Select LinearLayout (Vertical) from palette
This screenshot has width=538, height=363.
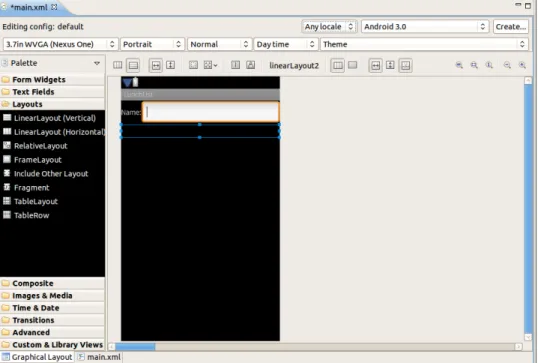(x=52, y=118)
